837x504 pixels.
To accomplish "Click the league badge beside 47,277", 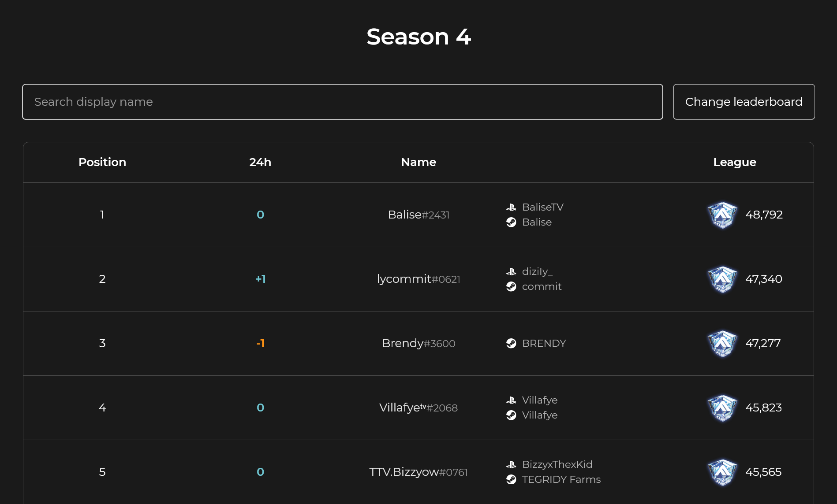I will click(x=722, y=344).
